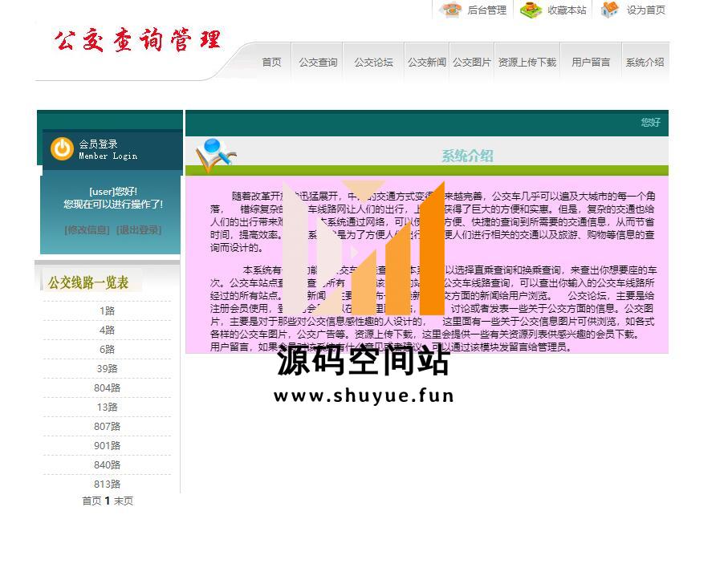Click the 公交查询管理 site logo title

(137, 40)
